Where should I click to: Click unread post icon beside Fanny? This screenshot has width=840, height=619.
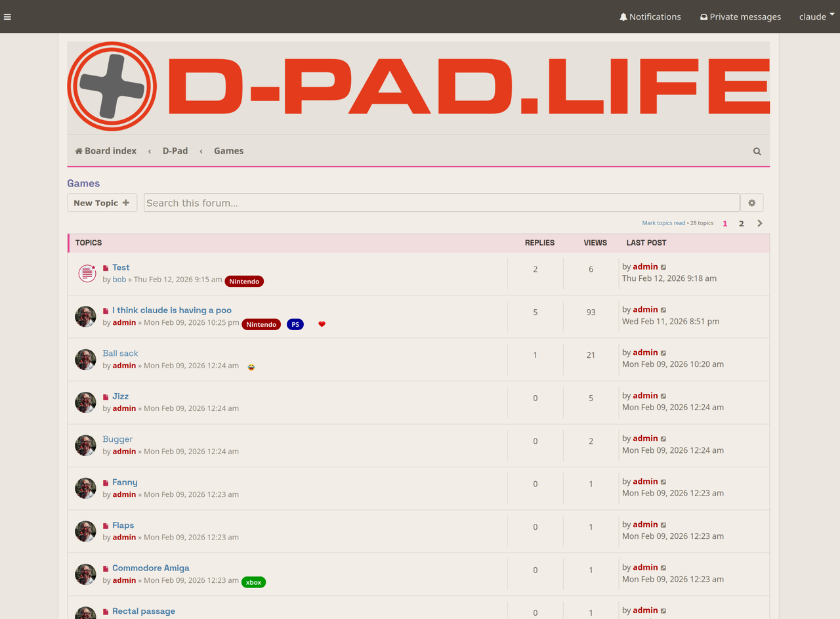tap(106, 483)
